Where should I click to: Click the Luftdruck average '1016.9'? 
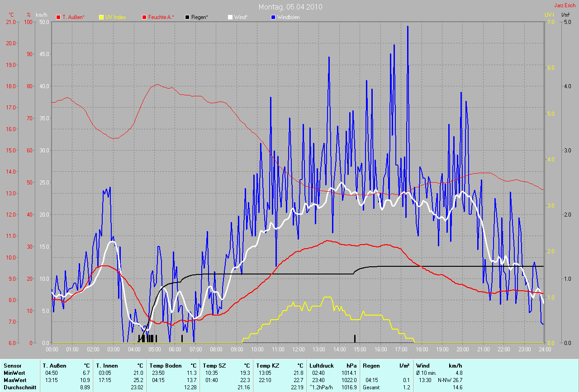[x=349, y=387]
